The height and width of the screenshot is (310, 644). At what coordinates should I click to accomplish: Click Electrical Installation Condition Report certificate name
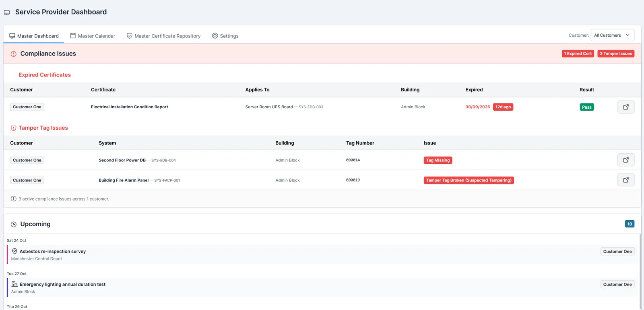pyautogui.click(x=129, y=107)
